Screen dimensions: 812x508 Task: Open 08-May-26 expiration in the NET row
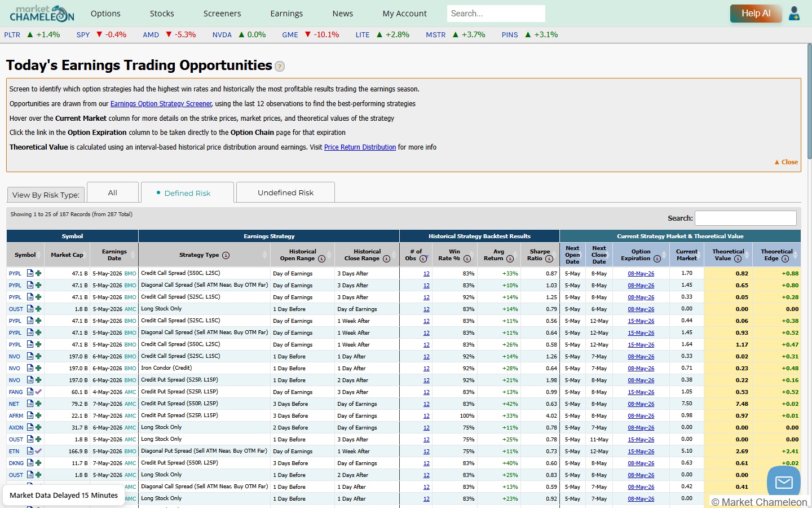[x=641, y=404]
